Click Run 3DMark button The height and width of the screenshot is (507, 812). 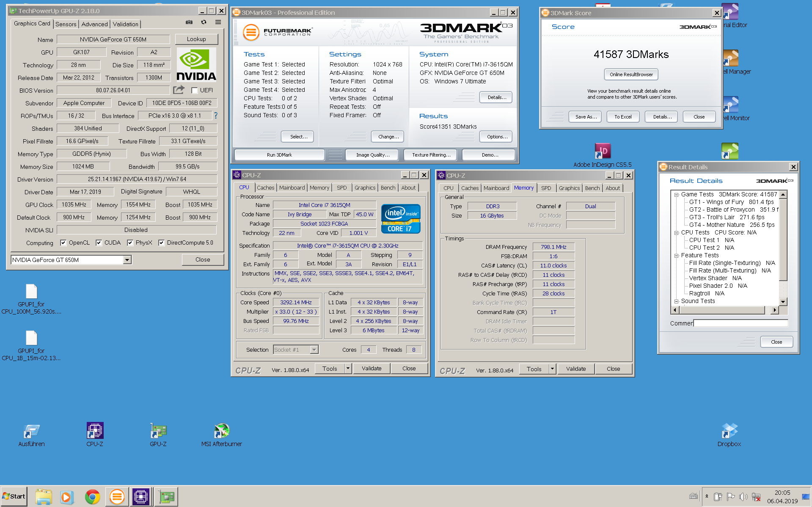[x=279, y=155]
